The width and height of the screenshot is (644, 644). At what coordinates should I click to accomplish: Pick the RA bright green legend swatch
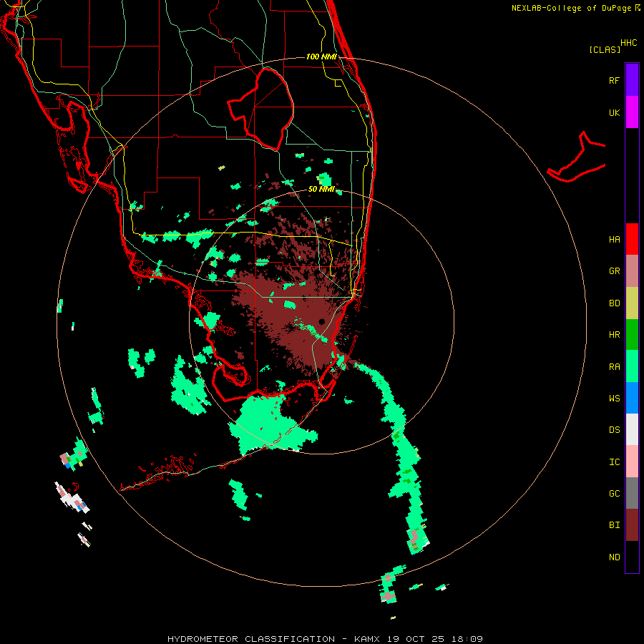[632, 366]
